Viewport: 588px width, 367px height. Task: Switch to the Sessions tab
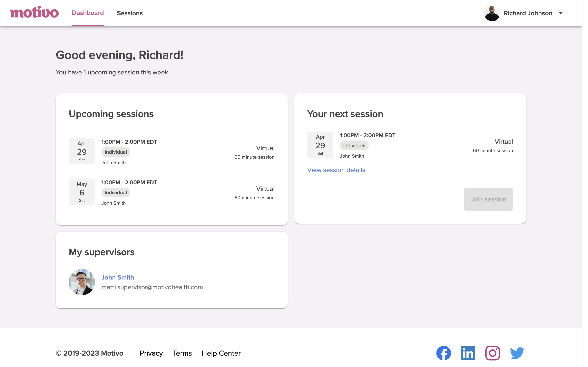[x=130, y=13]
